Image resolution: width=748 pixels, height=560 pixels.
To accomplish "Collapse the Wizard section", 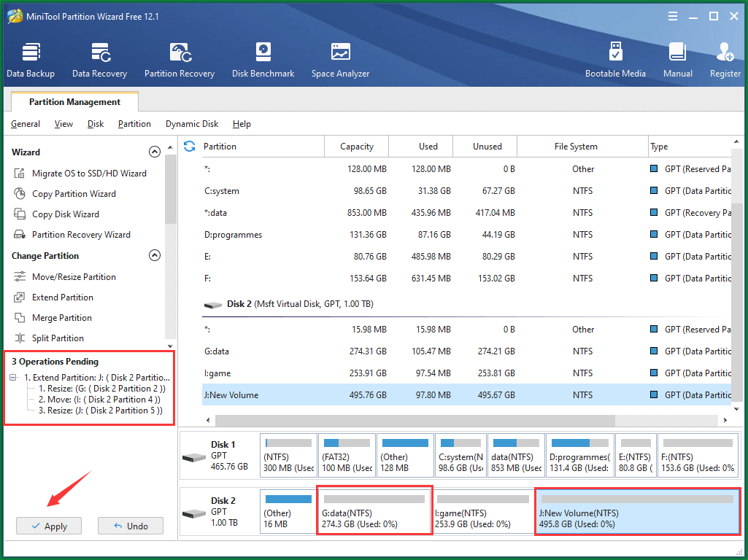I will click(155, 152).
